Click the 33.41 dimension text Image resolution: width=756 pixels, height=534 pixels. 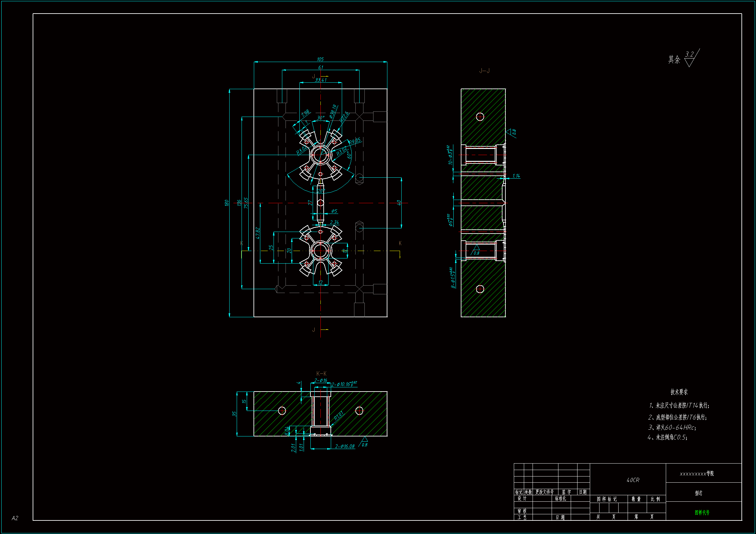pyautogui.click(x=321, y=80)
